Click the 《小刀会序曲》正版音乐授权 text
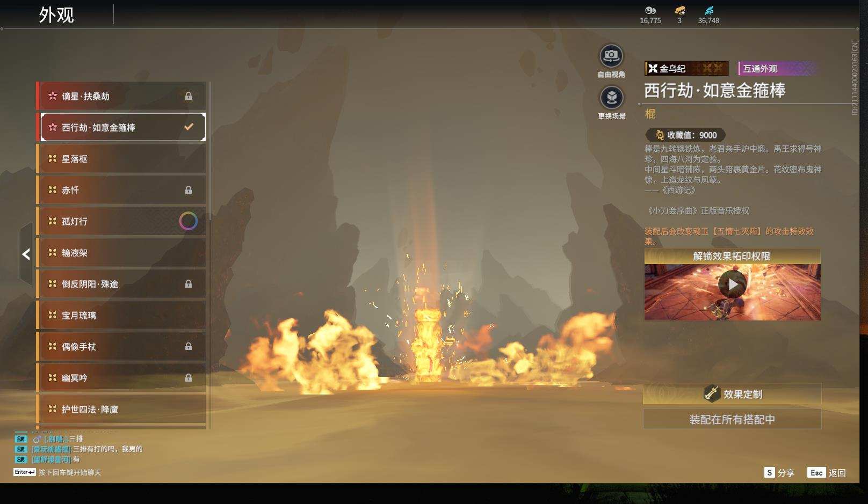The image size is (868, 504). click(x=697, y=211)
